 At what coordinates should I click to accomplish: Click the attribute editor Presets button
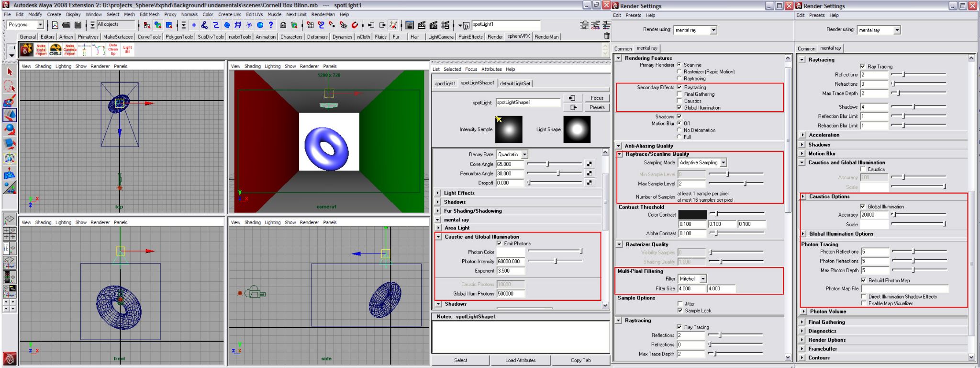coord(597,107)
